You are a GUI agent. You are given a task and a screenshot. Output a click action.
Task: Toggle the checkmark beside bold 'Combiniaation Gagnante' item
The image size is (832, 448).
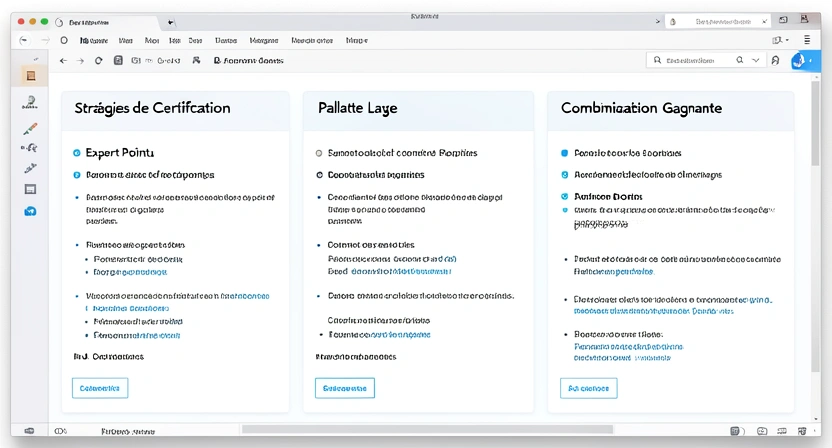coord(565,196)
